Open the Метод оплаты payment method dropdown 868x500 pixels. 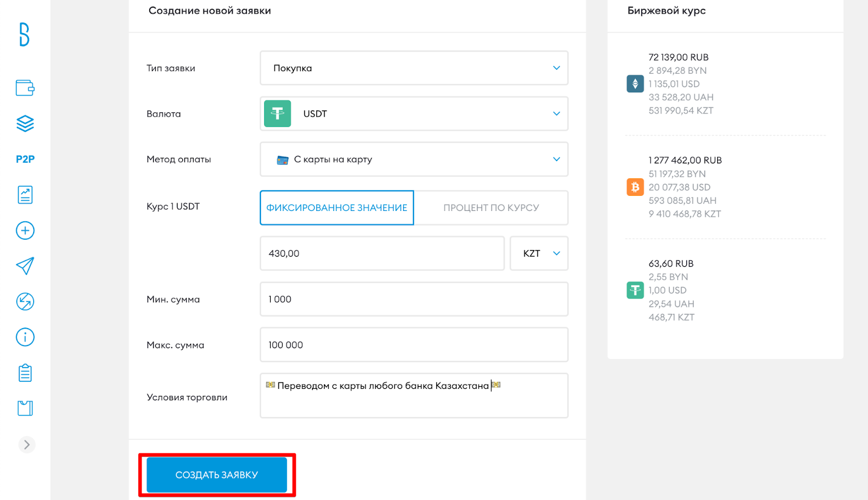click(x=413, y=159)
